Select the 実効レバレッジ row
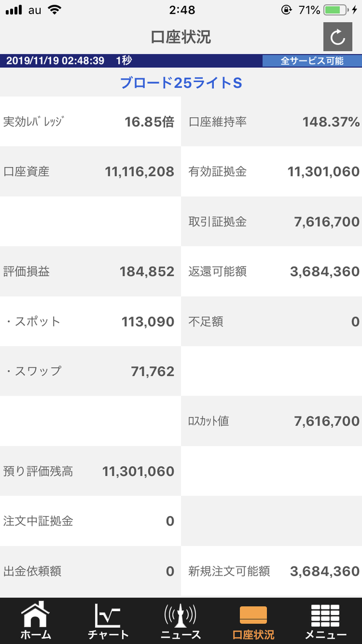The width and height of the screenshot is (362, 644). [90, 122]
